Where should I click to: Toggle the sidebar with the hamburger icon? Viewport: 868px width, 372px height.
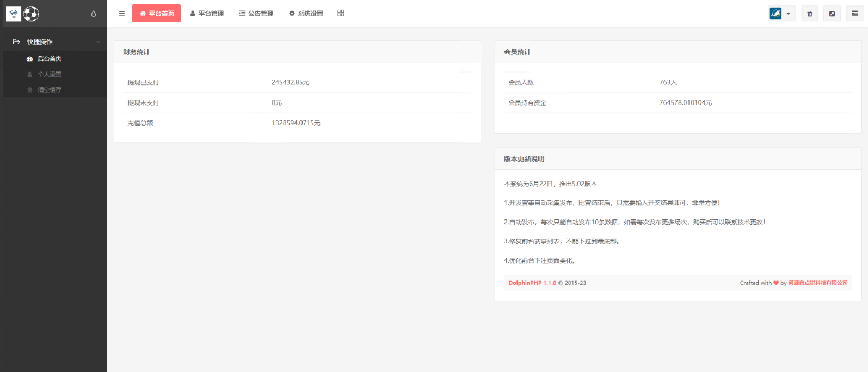(122, 14)
